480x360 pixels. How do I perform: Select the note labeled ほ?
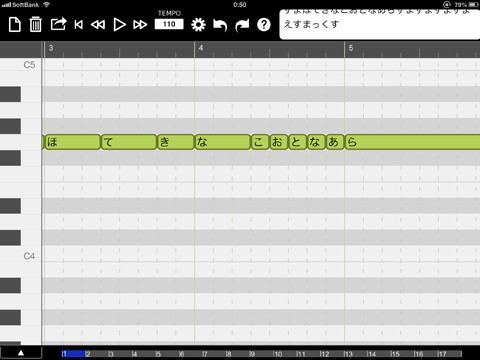(x=72, y=142)
